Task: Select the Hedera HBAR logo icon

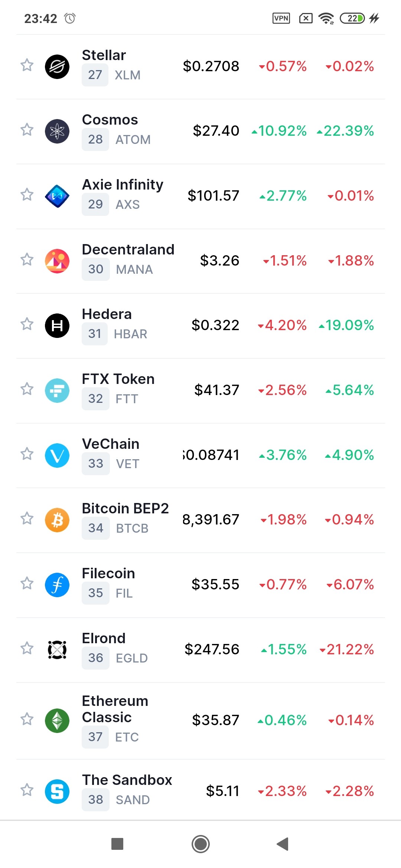Action: click(x=57, y=326)
